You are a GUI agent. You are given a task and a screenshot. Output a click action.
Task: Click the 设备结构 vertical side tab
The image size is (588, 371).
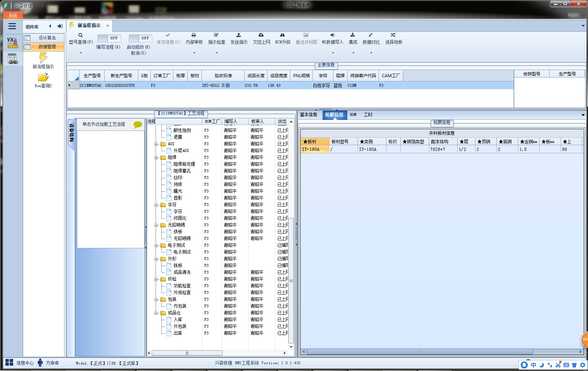[x=72, y=133]
